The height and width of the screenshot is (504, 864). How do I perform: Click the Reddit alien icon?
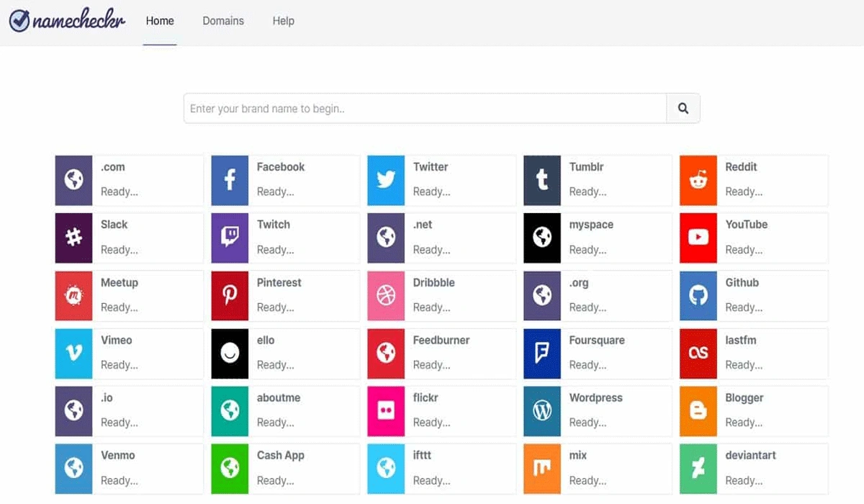697,180
